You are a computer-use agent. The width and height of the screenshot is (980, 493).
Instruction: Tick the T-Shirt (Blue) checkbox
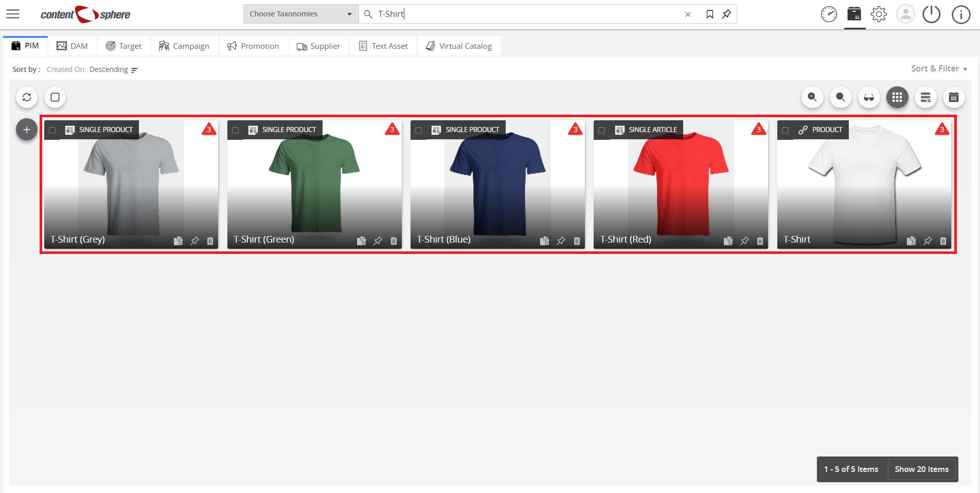click(x=418, y=131)
